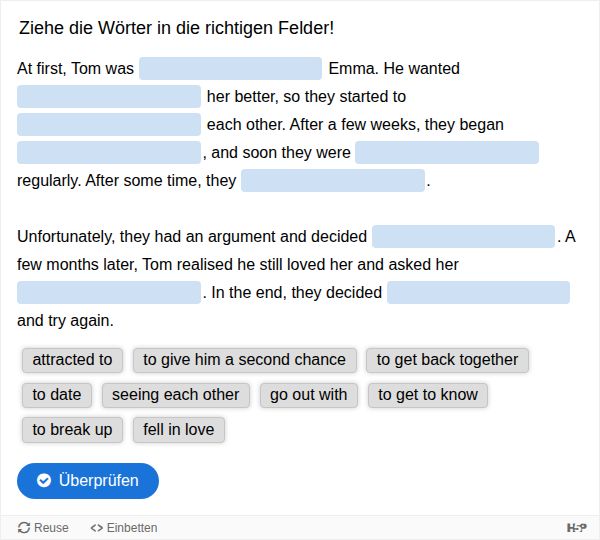Select the 'to break up' chip

click(72, 430)
